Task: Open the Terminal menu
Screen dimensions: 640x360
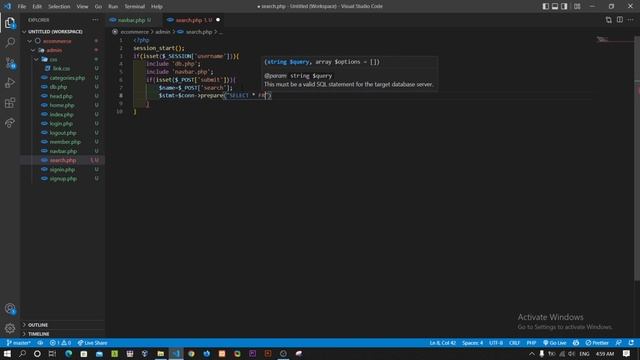Action: pos(134,6)
